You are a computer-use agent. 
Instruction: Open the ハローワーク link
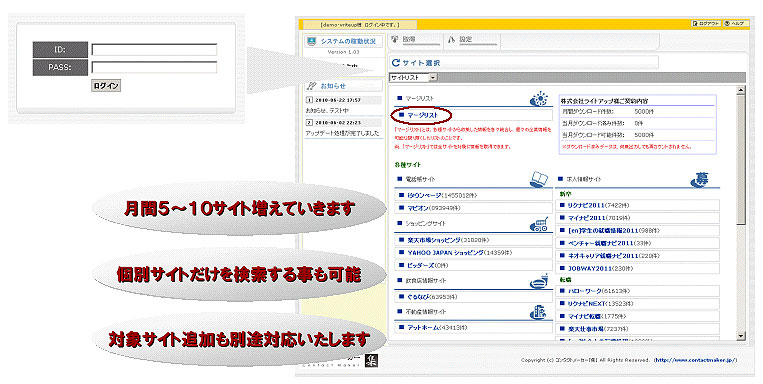tap(585, 291)
